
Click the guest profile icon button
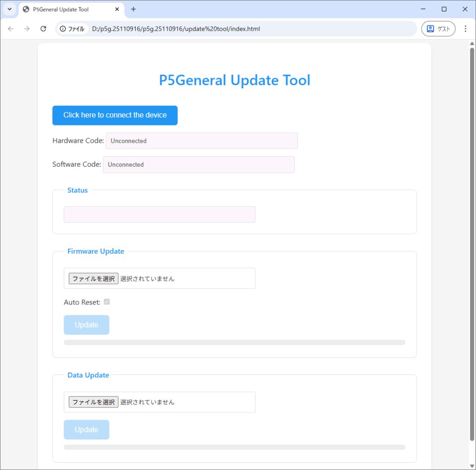tap(438, 29)
